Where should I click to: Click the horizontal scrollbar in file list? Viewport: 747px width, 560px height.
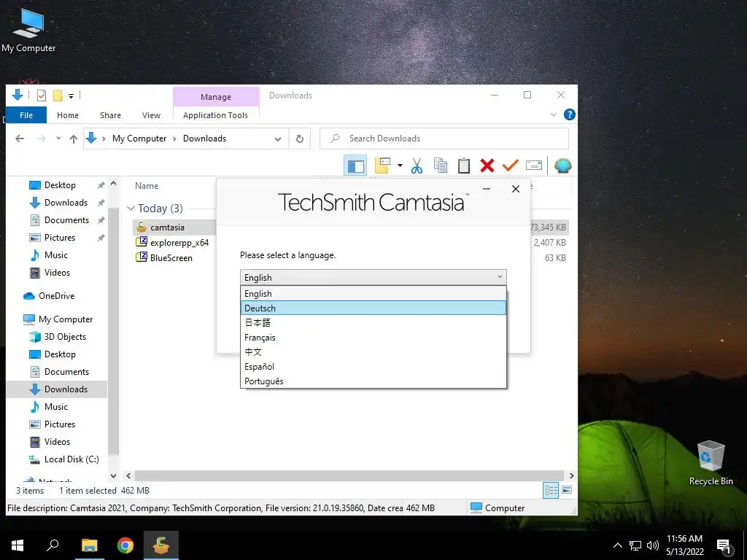tap(349, 475)
